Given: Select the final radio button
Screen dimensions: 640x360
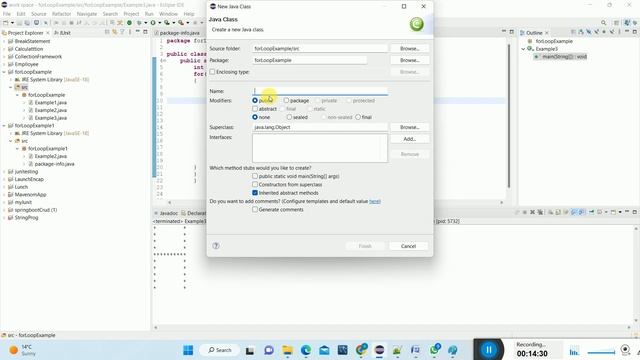Looking at the screenshot, I should (x=358, y=117).
